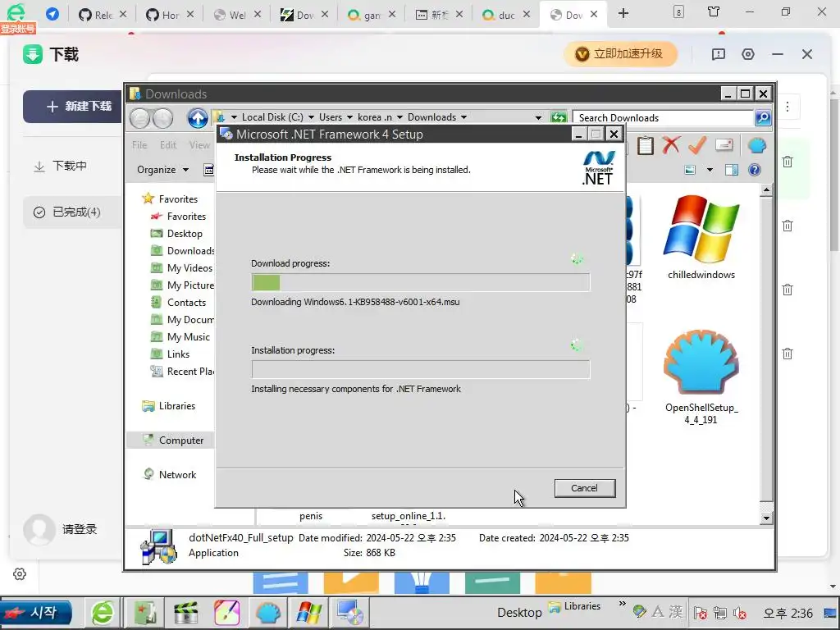Click the file list scrollbar down arrow

coord(767,518)
